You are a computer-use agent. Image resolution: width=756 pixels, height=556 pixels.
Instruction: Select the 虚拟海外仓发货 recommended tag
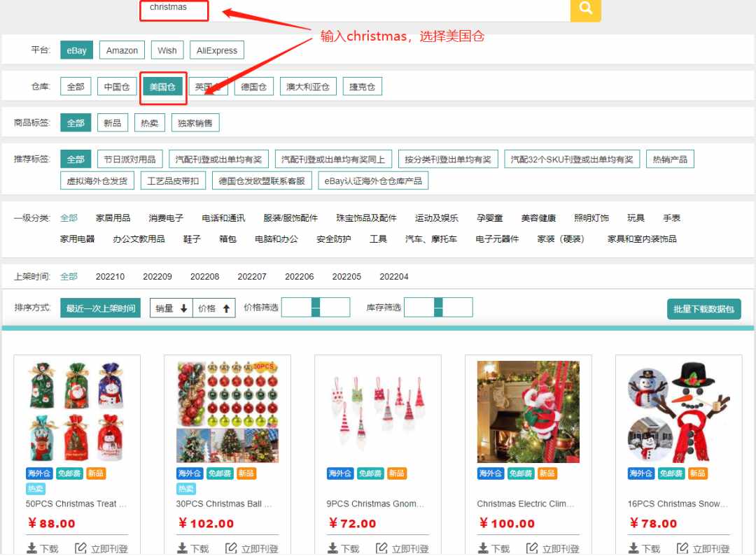pyautogui.click(x=97, y=180)
